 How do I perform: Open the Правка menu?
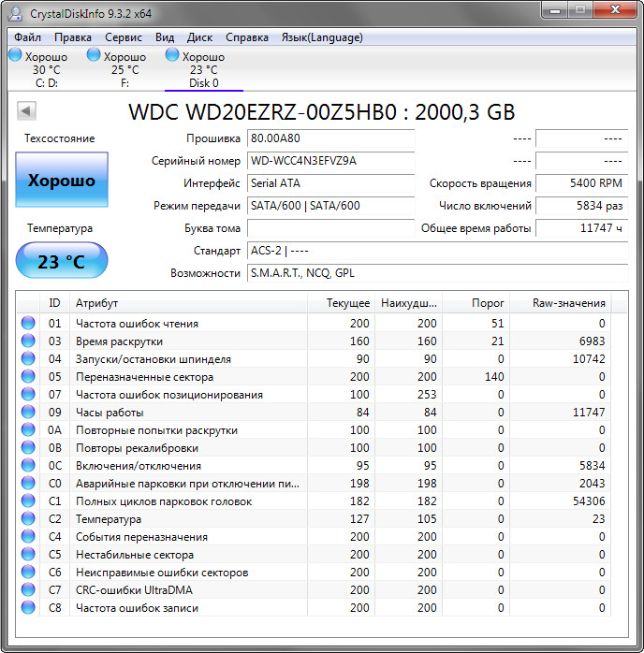73,37
